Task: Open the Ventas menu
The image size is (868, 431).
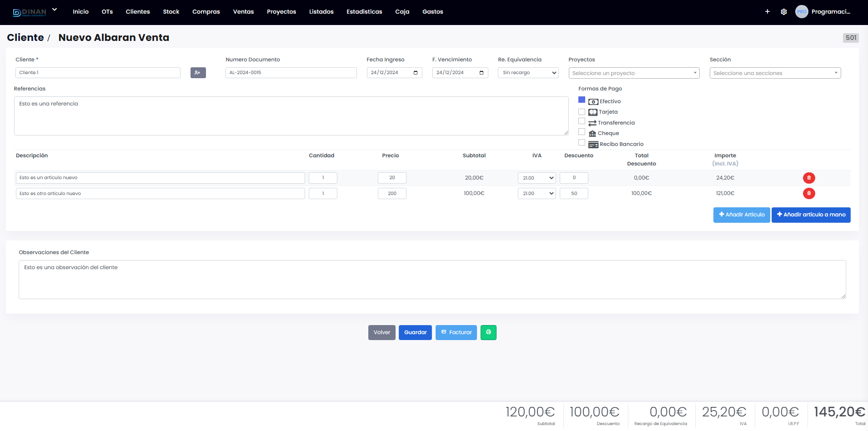Action: (x=243, y=12)
